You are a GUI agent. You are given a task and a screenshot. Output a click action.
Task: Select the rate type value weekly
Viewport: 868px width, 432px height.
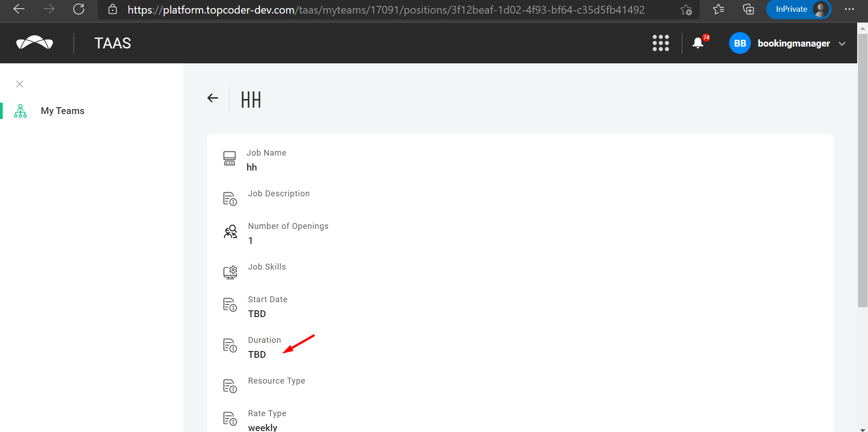coord(263,427)
